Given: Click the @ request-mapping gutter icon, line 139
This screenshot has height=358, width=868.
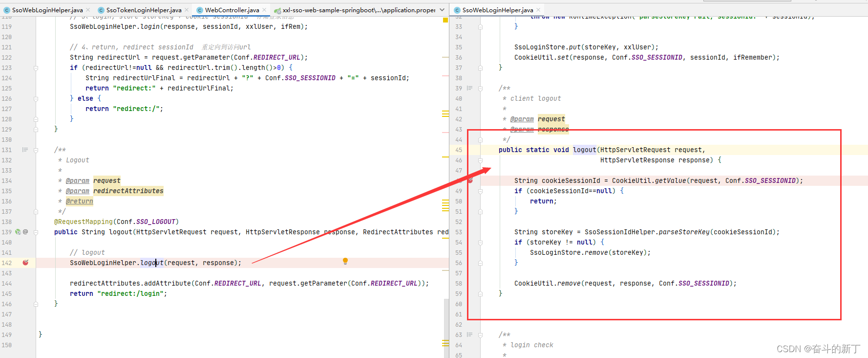Looking at the screenshot, I should pyautogui.click(x=25, y=232).
